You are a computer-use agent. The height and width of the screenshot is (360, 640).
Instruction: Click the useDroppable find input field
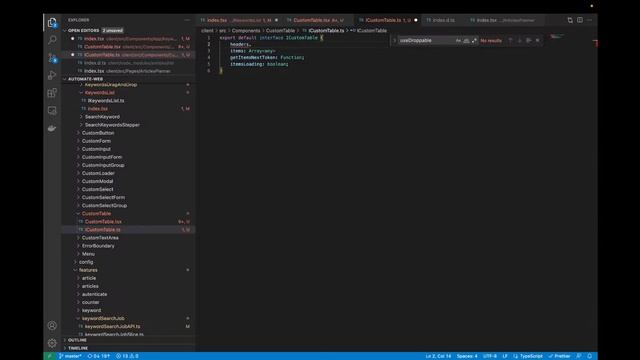[x=426, y=40]
